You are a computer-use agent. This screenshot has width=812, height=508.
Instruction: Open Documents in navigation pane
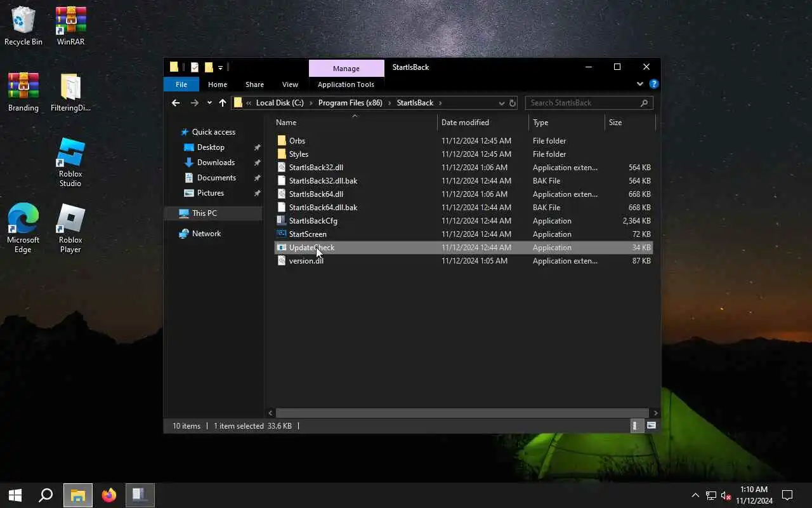point(216,178)
